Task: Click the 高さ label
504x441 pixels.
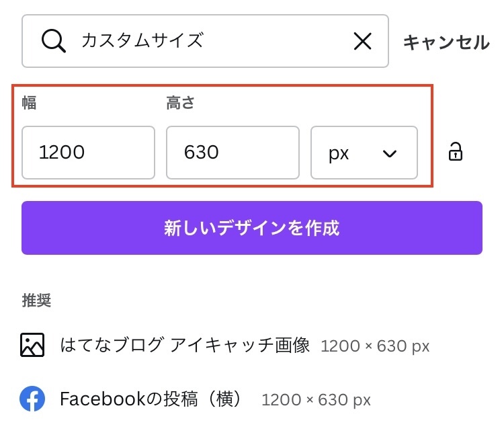Action: click(181, 104)
